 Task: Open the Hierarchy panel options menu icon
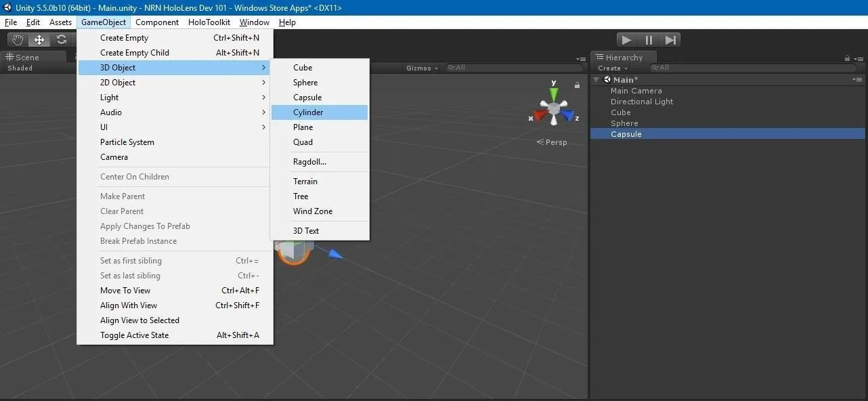[x=858, y=58]
